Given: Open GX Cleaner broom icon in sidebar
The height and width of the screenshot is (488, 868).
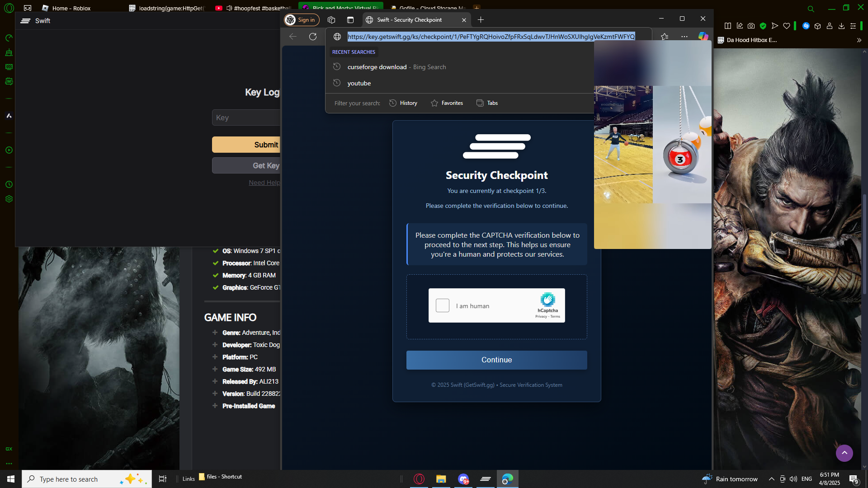Looking at the screenshot, I should [x=9, y=53].
